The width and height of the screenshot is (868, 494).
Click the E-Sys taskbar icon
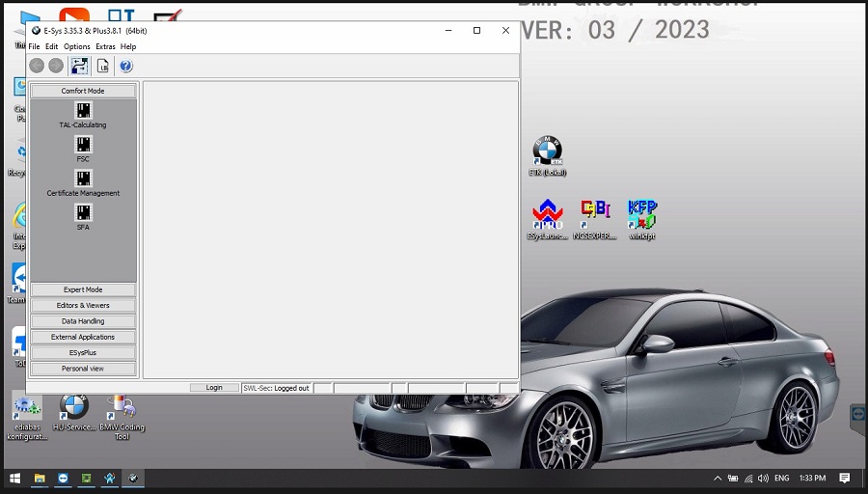pyautogui.click(x=133, y=478)
